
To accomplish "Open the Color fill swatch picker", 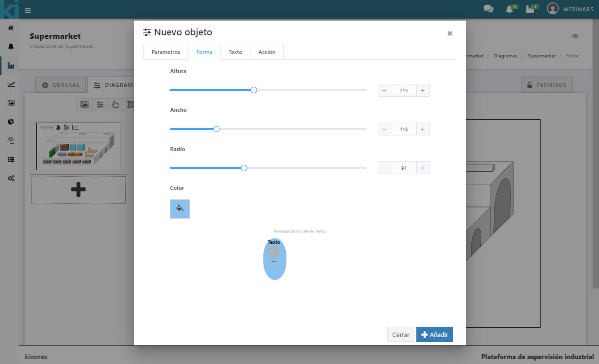I will 180,209.
